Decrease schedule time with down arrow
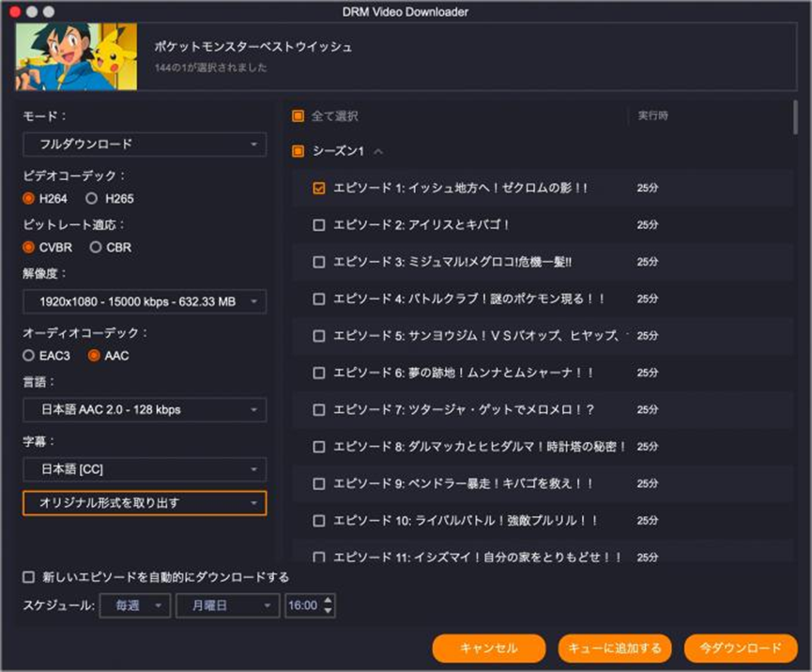This screenshot has width=812, height=672. [328, 611]
